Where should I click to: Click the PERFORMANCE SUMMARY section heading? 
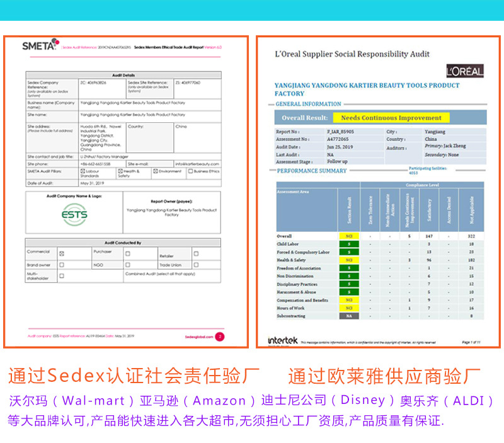click(x=312, y=171)
